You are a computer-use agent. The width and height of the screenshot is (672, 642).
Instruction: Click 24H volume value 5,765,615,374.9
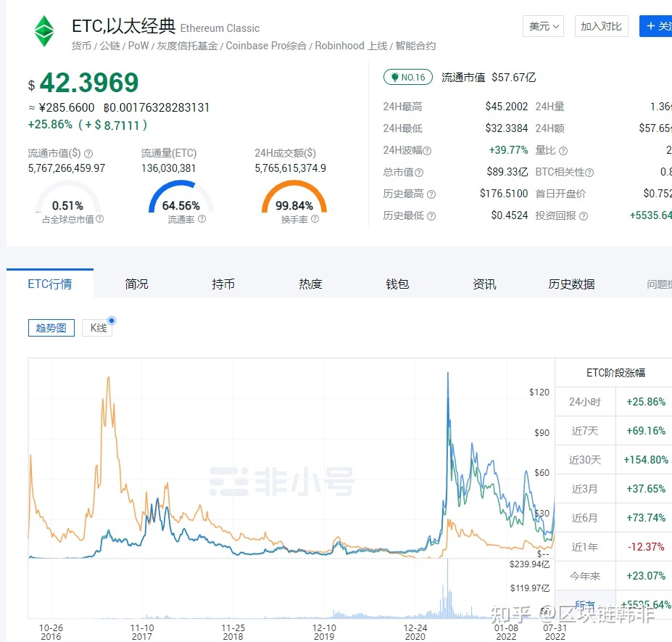pos(290,168)
